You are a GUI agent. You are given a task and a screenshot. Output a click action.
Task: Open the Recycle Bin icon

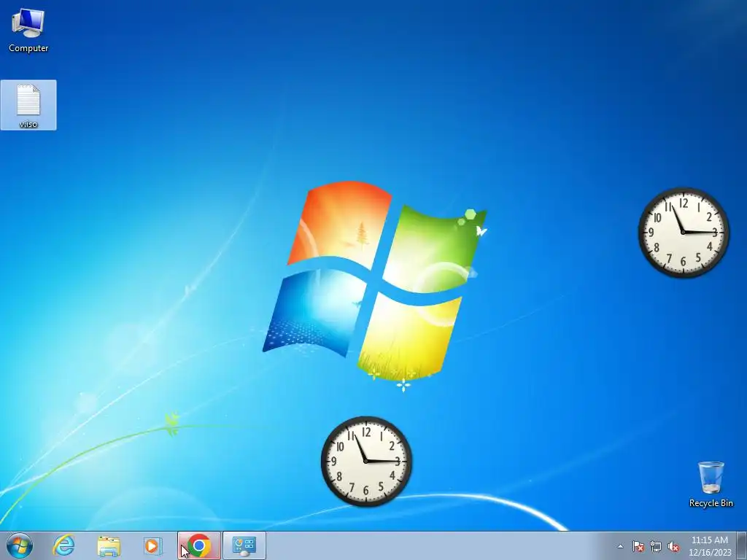coord(711,484)
